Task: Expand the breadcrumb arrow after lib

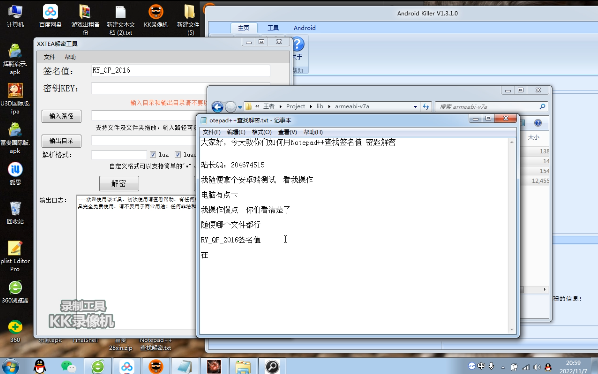Action: coord(329,106)
